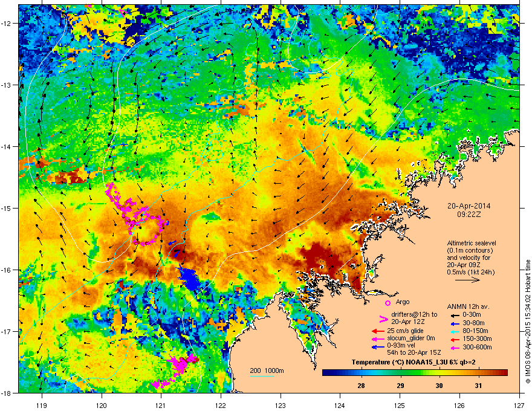
Task: Click the '80-150m' depth label
Action: tap(475, 331)
